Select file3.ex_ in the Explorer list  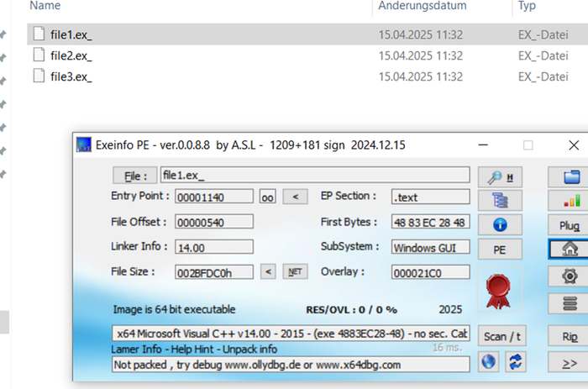(x=307, y=76)
